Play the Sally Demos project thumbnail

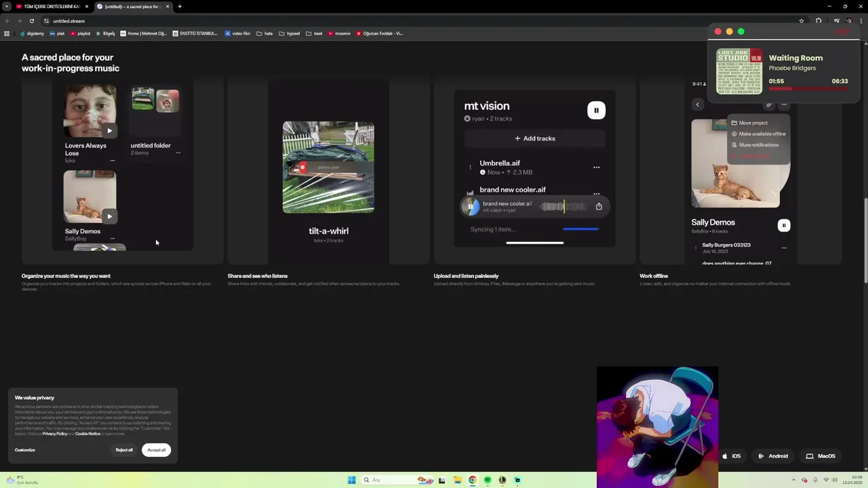[109, 217]
